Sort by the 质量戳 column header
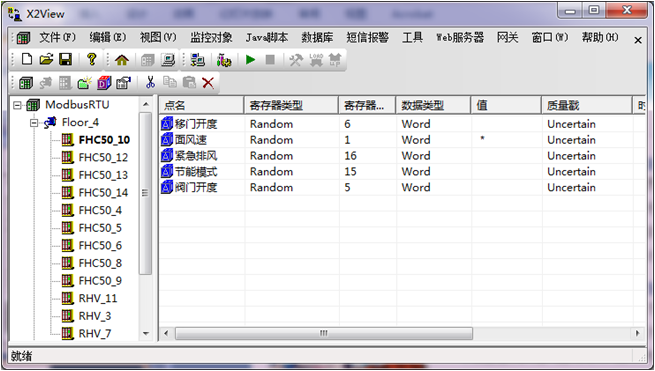 [587, 105]
